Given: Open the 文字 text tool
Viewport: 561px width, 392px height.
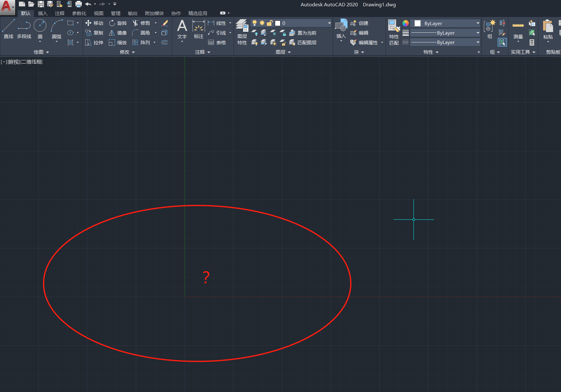Looking at the screenshot, I should coord(182,29).
